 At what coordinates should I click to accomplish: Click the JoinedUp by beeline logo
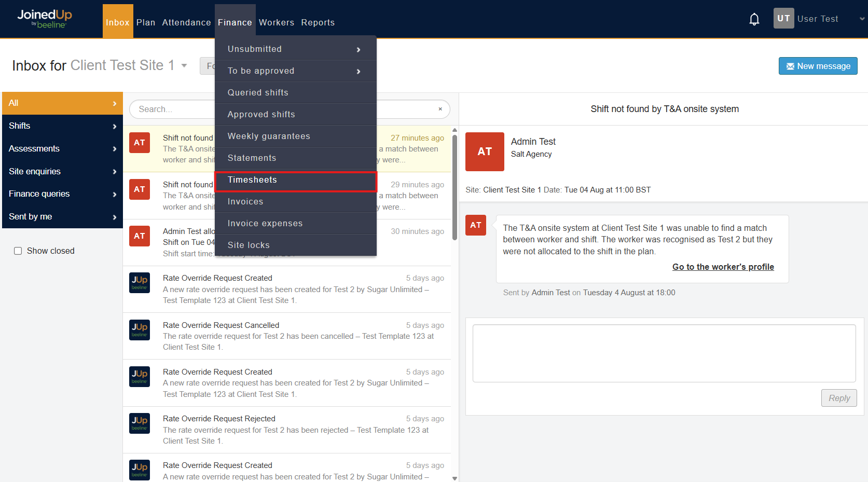click(x=45, y=18)
